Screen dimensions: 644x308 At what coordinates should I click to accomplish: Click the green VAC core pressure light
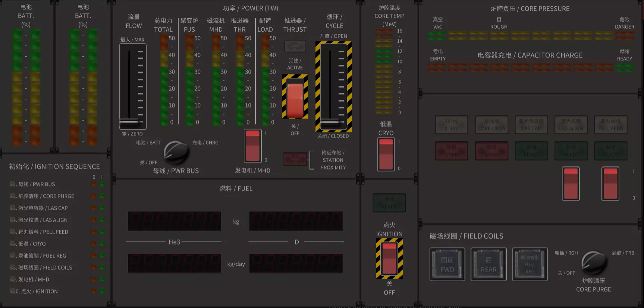pyautogui.click(x=437, y=36)
